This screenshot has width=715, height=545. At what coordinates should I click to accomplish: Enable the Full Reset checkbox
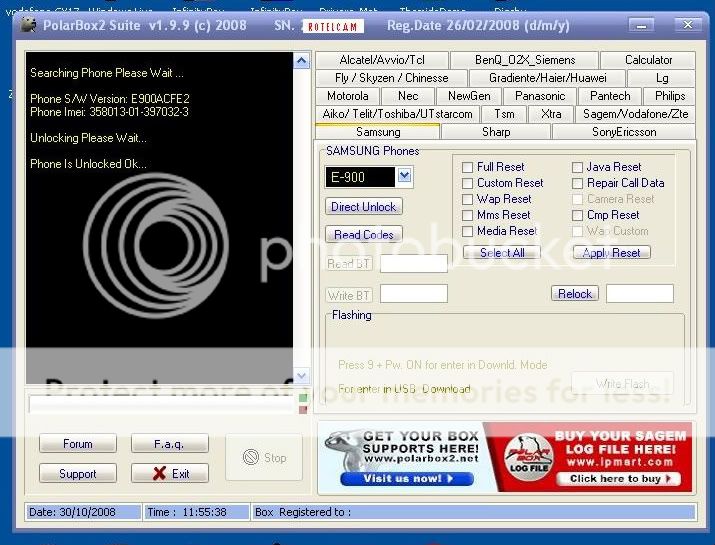coord(467,167)
